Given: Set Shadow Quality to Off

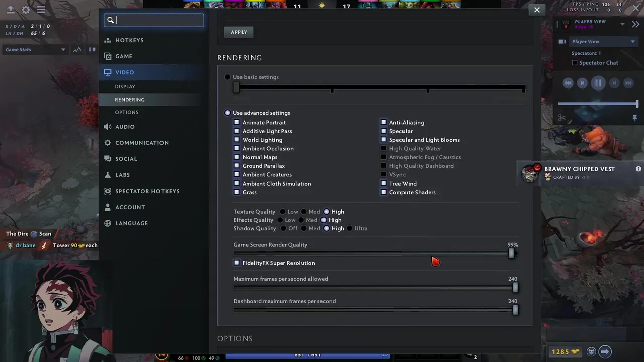Looking at the screenshot, I should point(283,229).
